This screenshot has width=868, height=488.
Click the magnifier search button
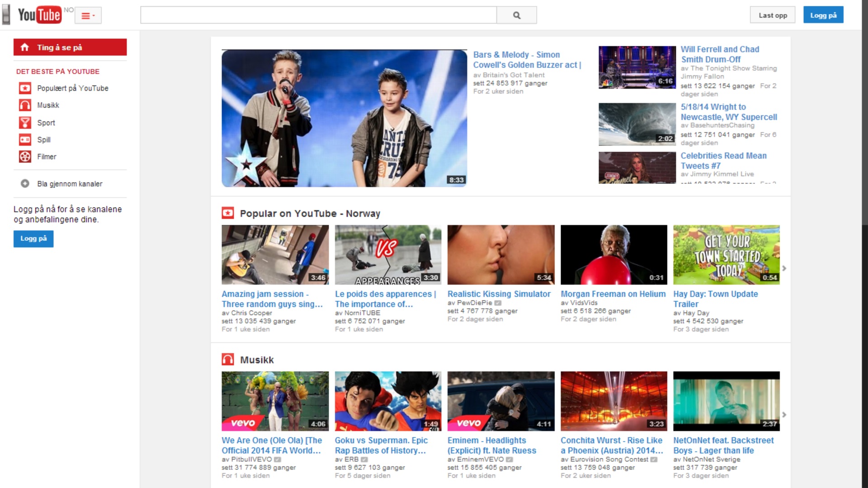(x=517, y=15)
